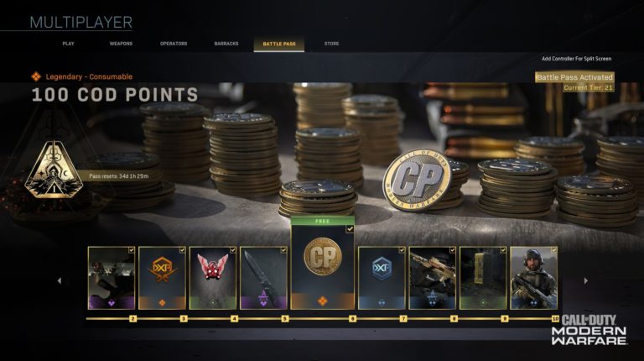Open the winged red emblem reward
The width and height of the screenshot is (644, 361).
click(213, 278)
